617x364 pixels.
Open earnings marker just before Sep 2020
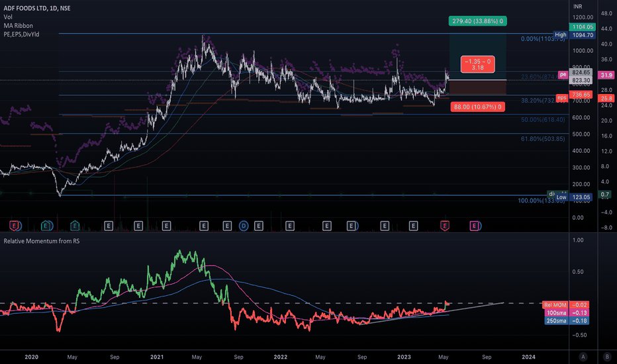tap(108, 226)
